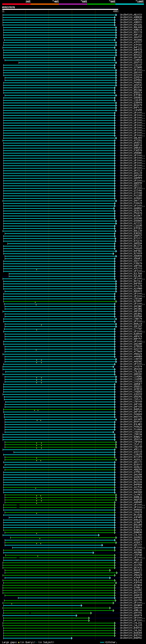146x644 pixels.
Task: Select hit label UniRef100_B4FI22
Action: (x=131, y=48)
